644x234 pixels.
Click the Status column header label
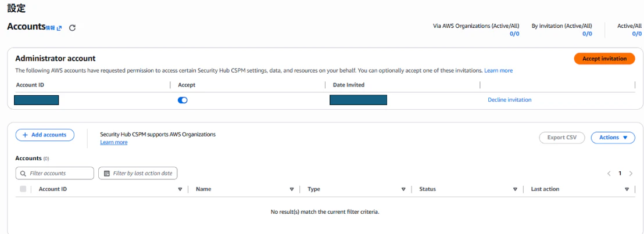(428, 189)
